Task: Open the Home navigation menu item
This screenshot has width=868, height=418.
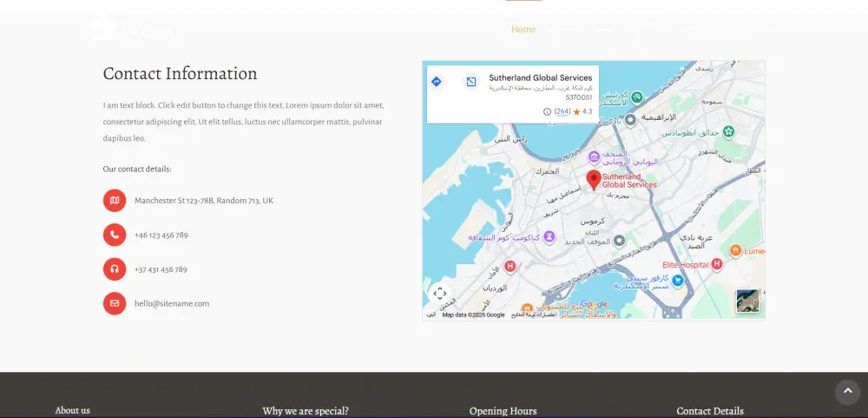Action: coord(523,30)
